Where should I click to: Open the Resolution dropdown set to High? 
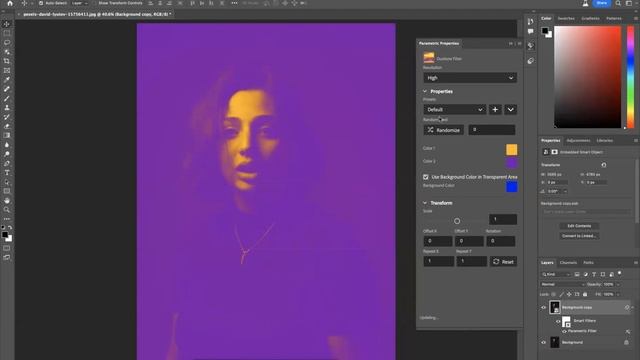470,78
